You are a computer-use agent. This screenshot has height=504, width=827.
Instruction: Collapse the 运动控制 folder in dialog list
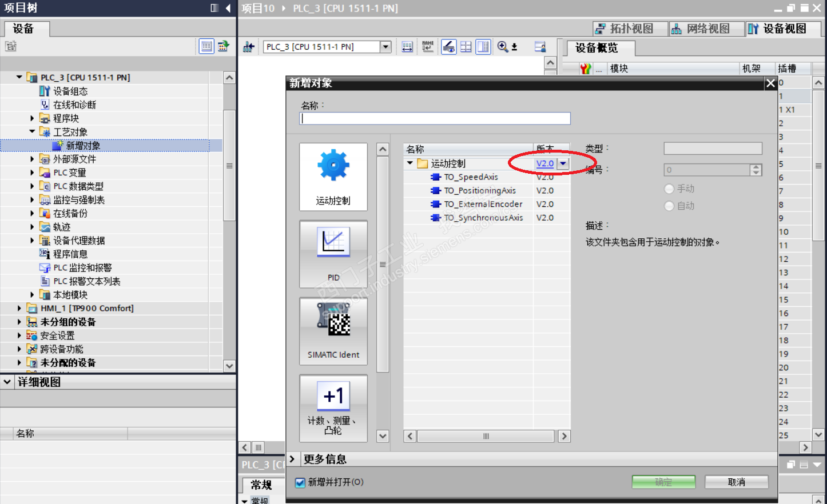tap(410, 163)
